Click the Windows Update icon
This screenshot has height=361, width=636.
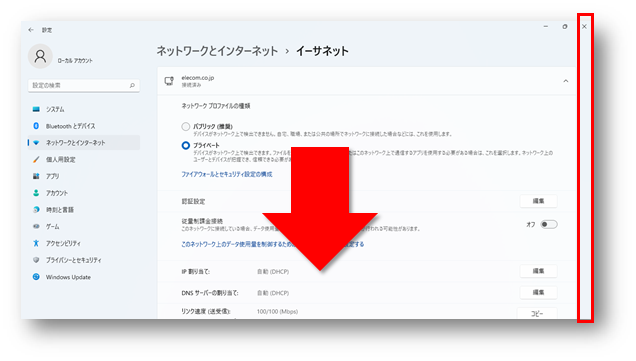36,277
